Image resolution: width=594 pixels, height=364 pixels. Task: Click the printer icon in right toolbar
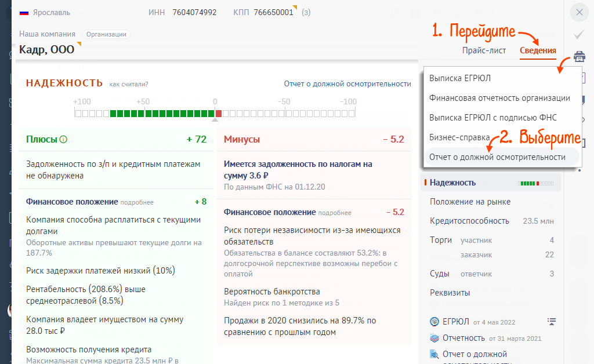[x=579, y=57]
